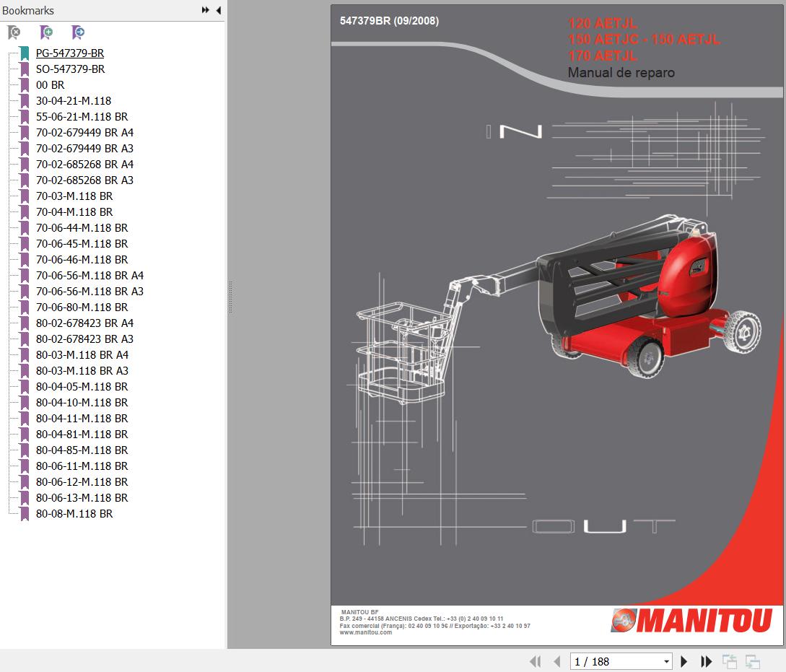The image size is (786, 672).
Task: Open bookmark SO-547379-BR
Action: pos(71,69)
